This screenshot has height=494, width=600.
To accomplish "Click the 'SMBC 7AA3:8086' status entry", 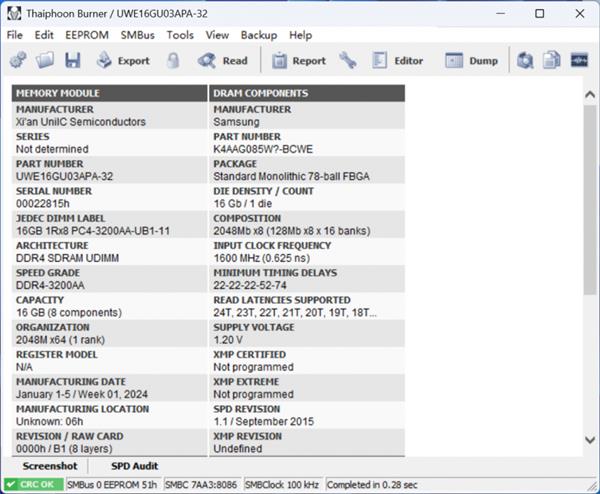I will [x=201, y=485].
